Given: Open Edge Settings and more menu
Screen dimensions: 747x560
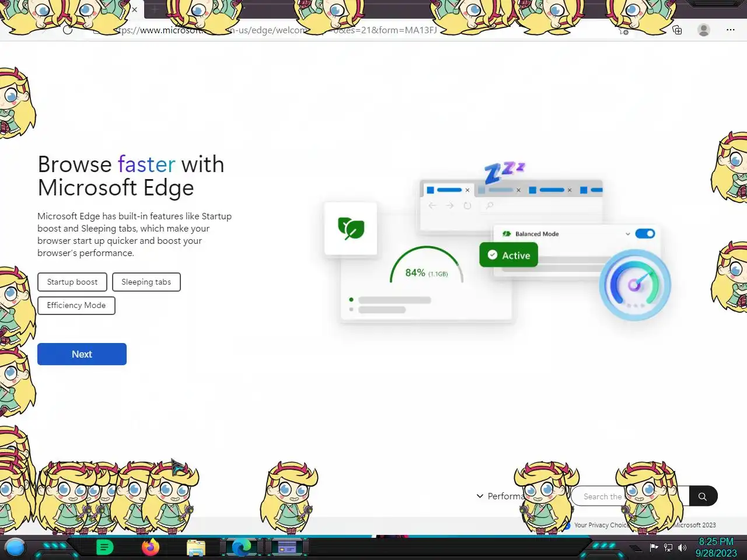Looking at the screenshot, I should tap(731, 30).
